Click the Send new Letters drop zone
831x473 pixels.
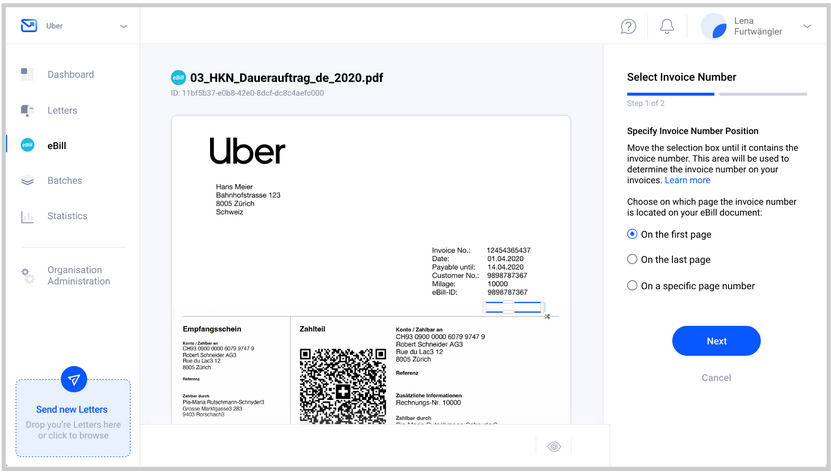click(73, 418)
